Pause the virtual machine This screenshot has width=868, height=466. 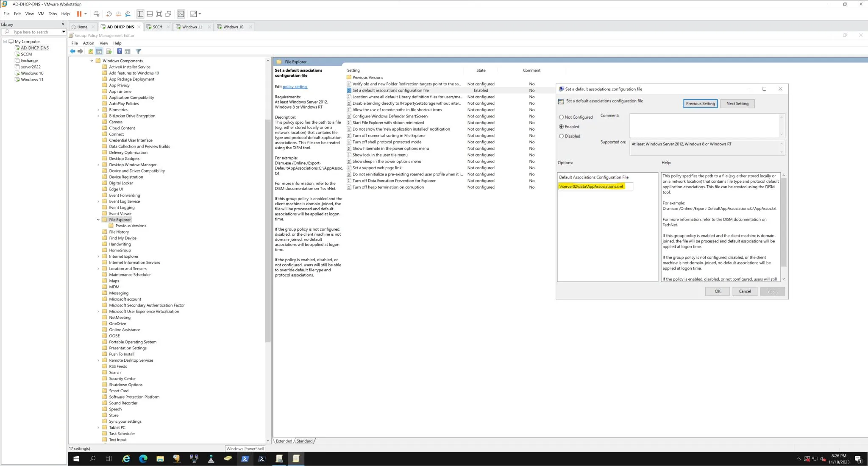pos(80,14)
